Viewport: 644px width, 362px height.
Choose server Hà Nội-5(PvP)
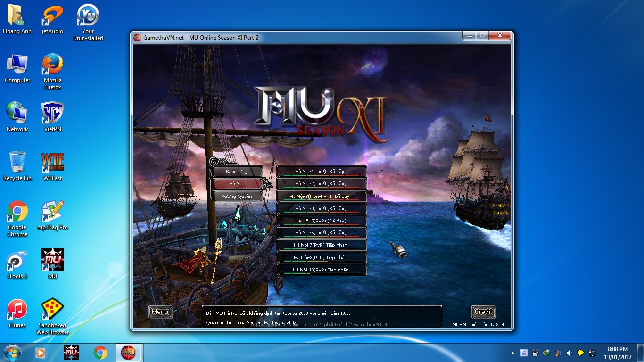click(322, 221)
